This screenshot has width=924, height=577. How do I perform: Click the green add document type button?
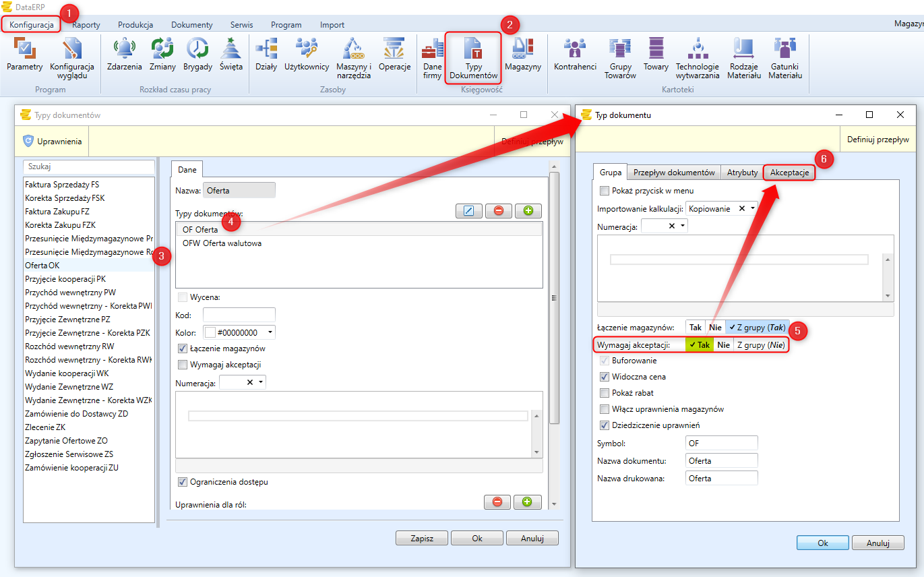tap(528, 211)
